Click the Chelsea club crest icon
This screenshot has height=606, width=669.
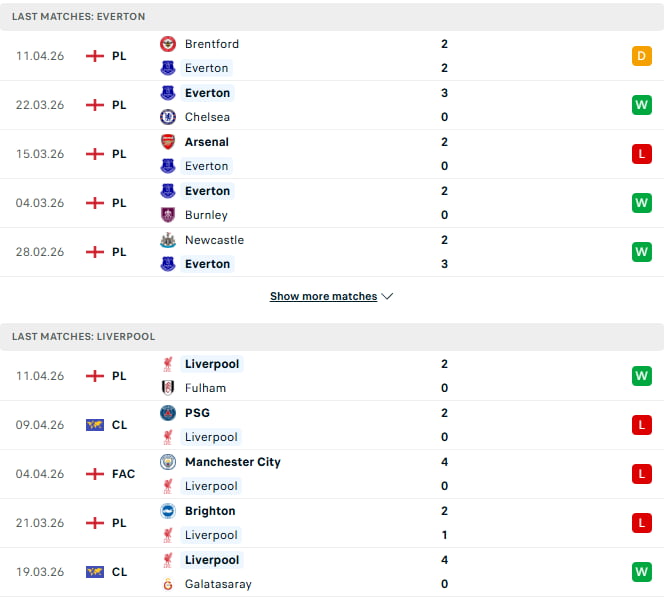168,117
